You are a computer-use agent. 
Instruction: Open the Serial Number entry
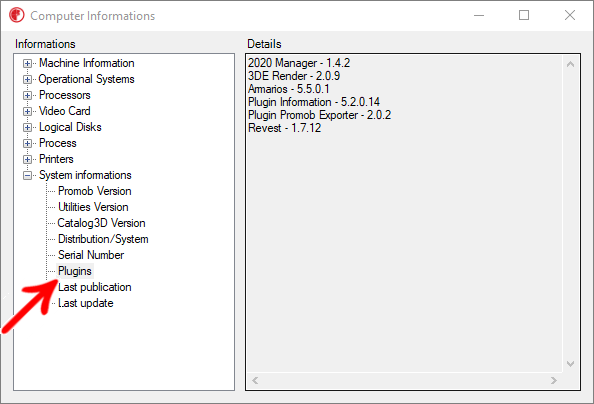coord(91,255)
